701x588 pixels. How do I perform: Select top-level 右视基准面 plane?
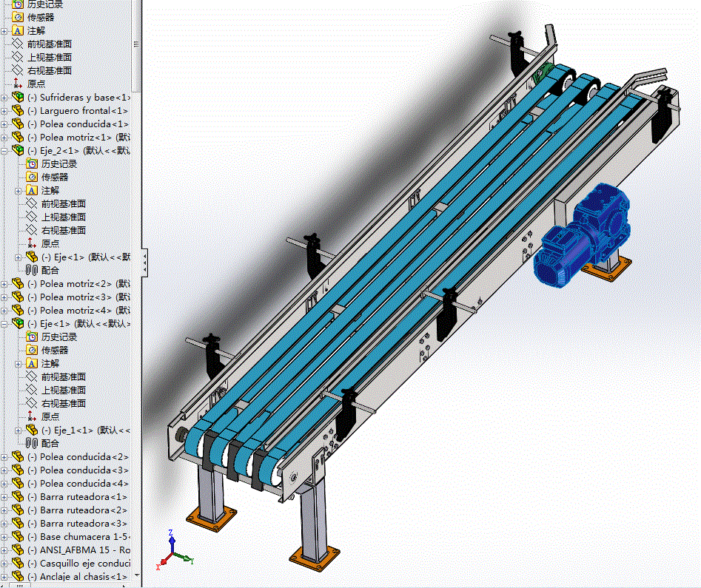(50, 70)
